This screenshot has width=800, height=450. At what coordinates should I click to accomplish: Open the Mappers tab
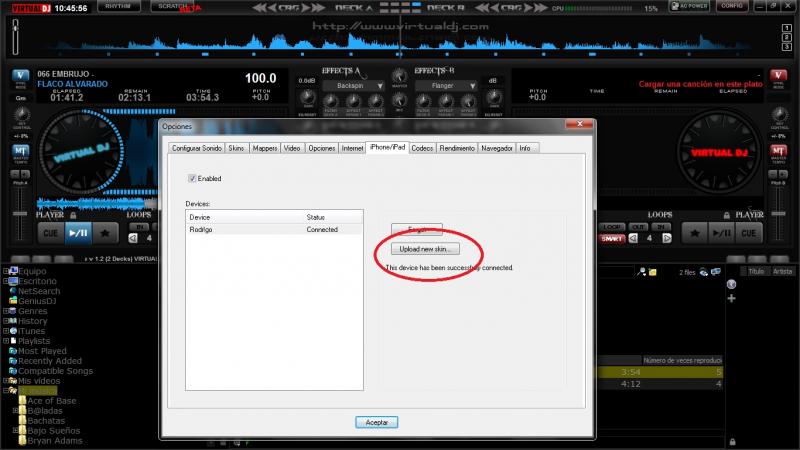(x=265, y=148)
